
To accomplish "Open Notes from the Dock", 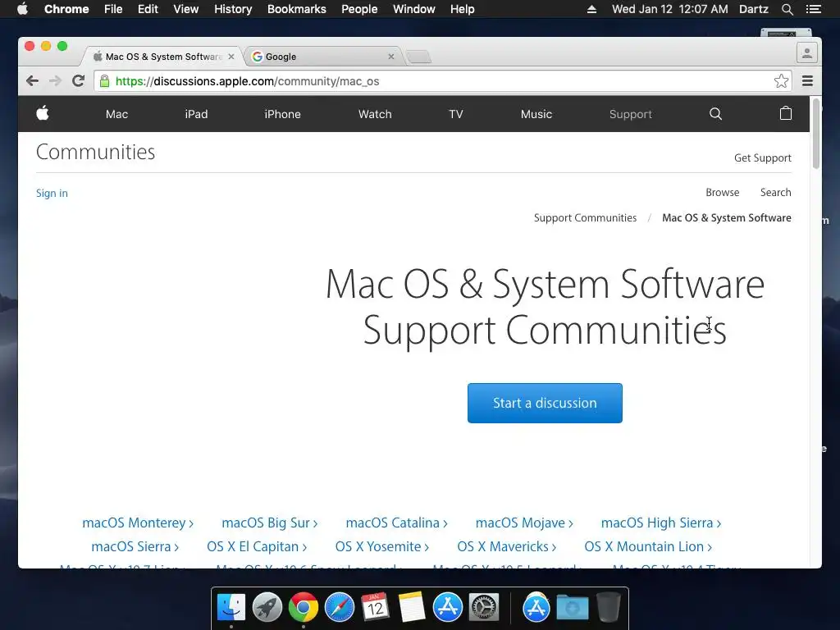I will pyautogui.click(x=412, y=607).
